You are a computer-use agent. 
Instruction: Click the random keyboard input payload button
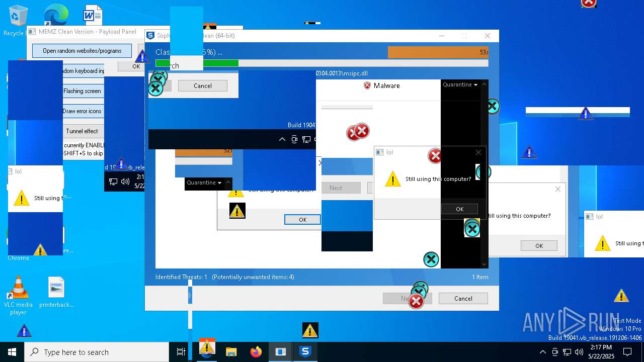pyautogui.click(x=83, y=71)
